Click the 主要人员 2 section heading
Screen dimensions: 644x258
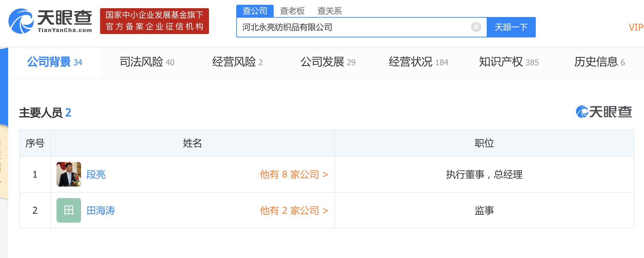click(x=45, y=113)
